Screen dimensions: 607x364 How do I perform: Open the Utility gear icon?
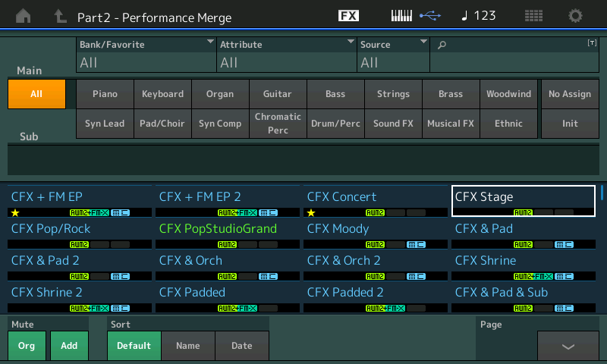point(576,16)
